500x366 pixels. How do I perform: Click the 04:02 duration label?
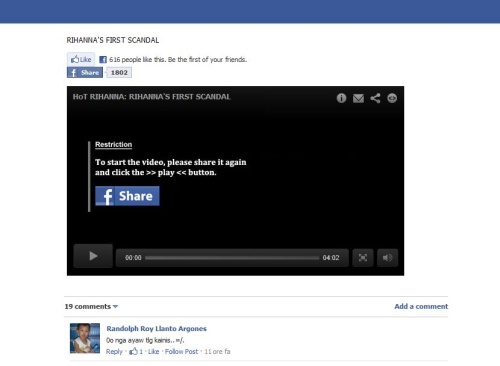pyautogui.click(x=331, y=258)
